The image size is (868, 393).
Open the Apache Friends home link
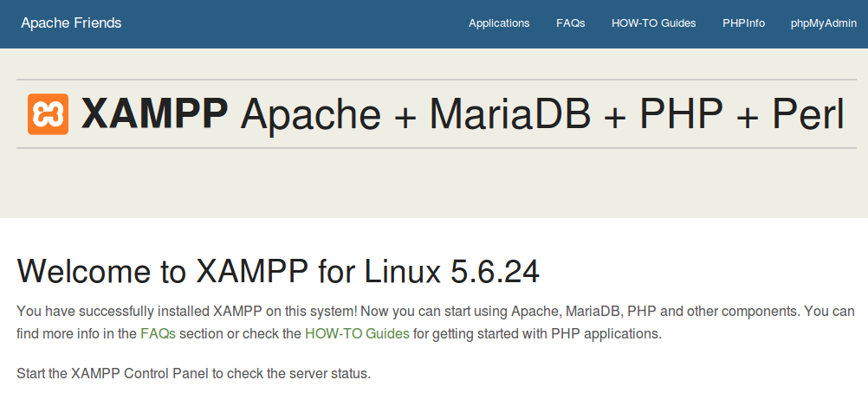(71, 23)
